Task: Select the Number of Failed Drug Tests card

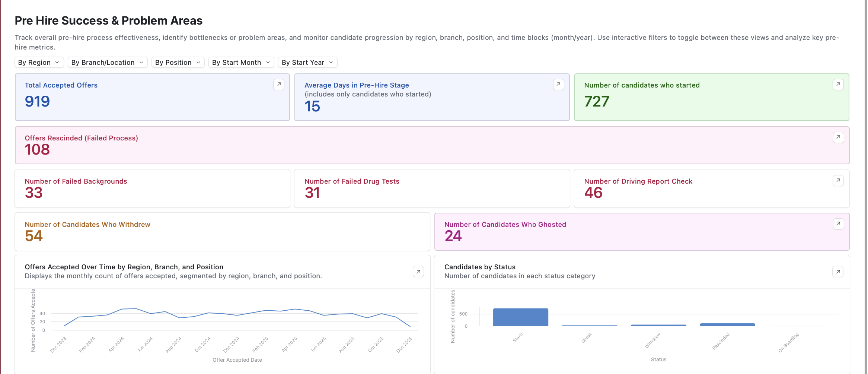Action: coord(432,188)
